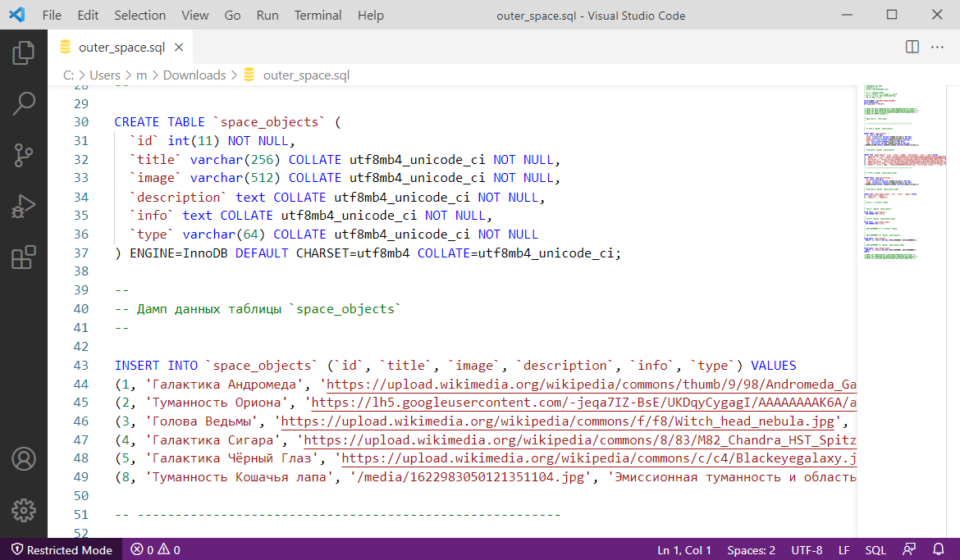960x560 pixels.
Task: Open the Manage gear icon
Action: [x=24, y=509]
